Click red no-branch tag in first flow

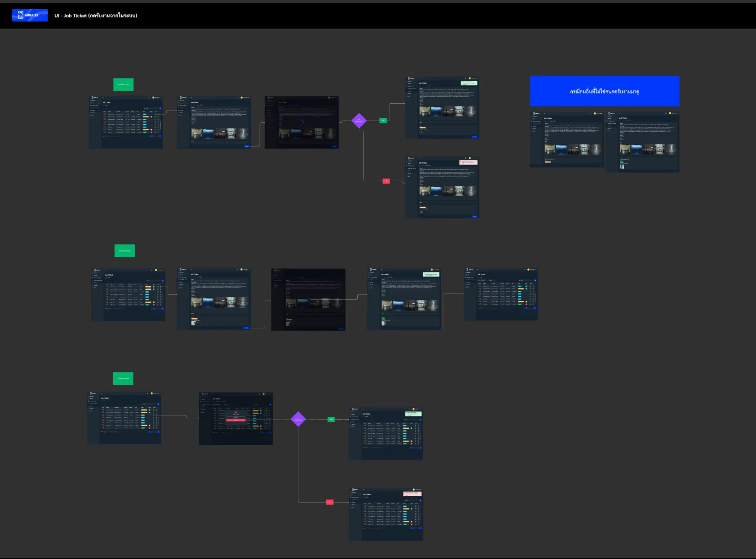(x=386, y=181)
